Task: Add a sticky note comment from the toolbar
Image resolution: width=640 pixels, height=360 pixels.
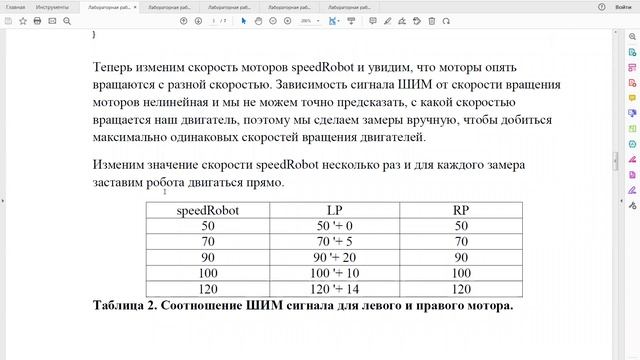Action: pyautogui.click(x=373, y=21)
